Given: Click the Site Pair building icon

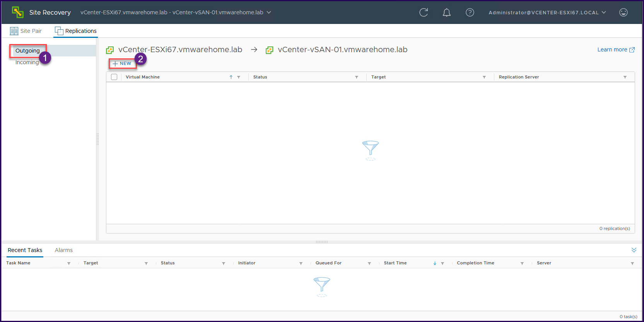Looking at the screenshot, I should pos(14,31).
